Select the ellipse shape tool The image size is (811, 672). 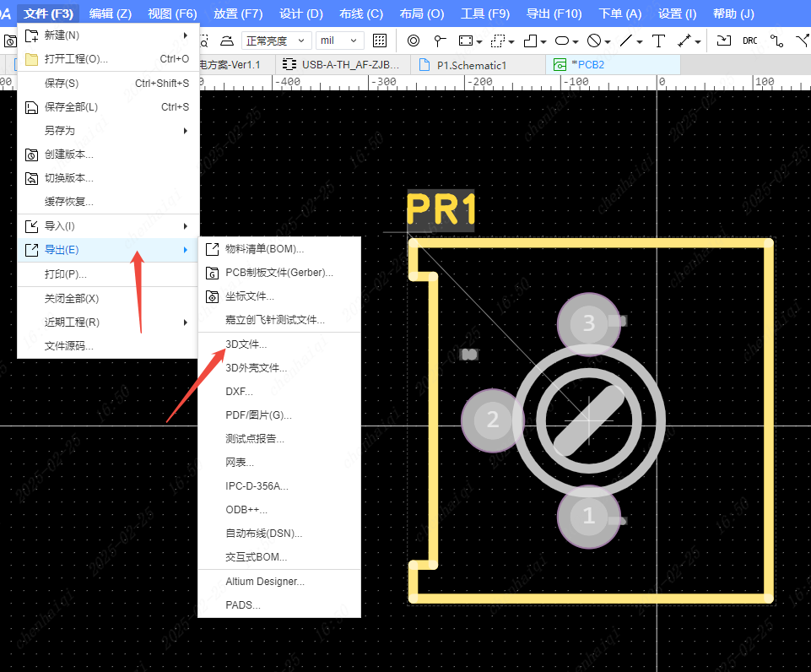tap(562, 41)
